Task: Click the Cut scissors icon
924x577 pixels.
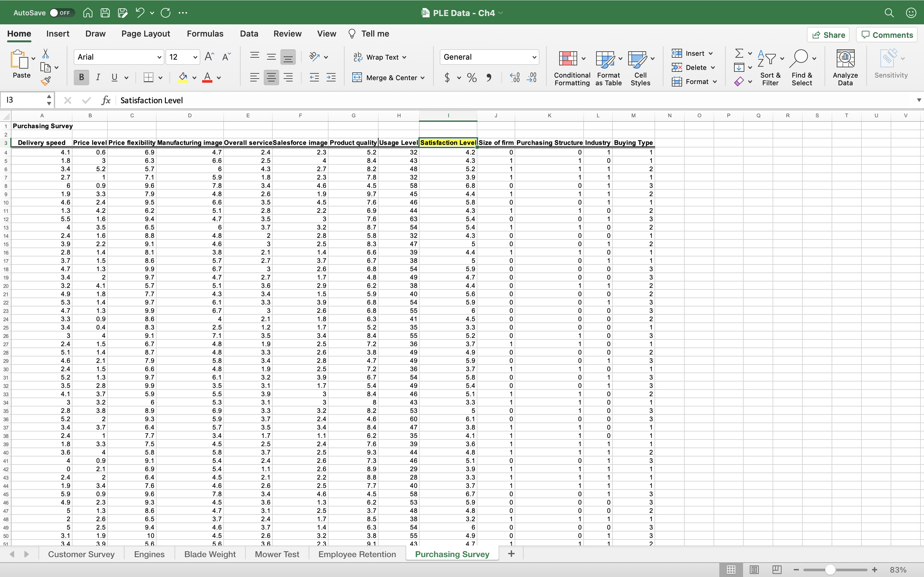Action: [x=46, y=54]
